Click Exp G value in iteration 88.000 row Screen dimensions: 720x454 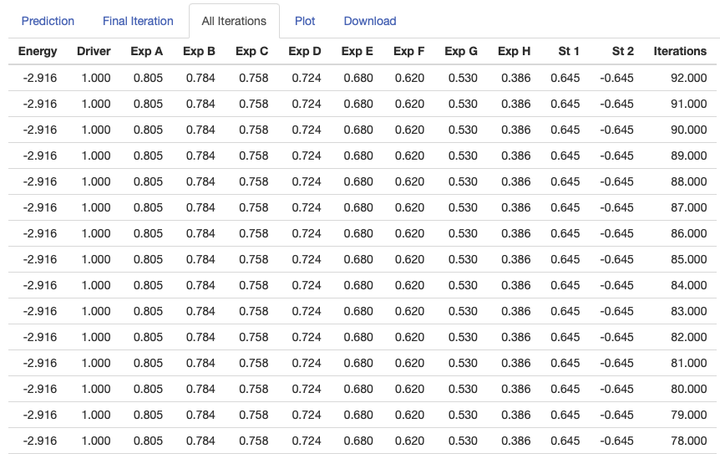[462, 181]
